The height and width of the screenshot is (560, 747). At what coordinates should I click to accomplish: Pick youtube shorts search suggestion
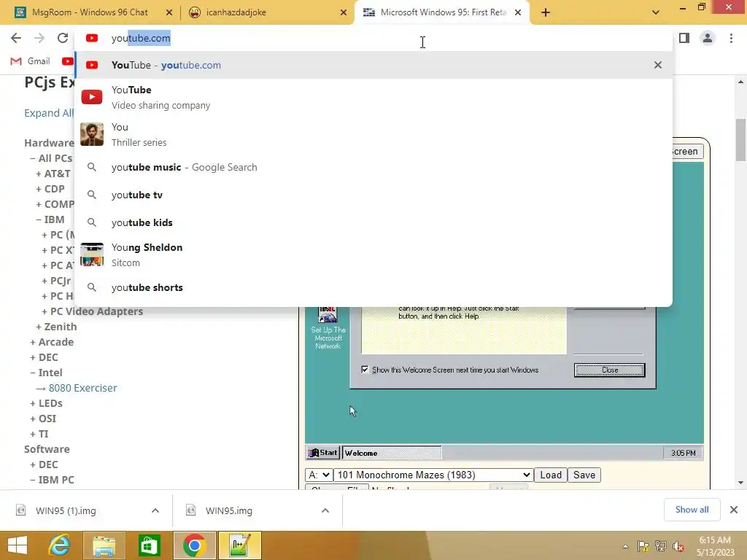click(x=373, y=287)
